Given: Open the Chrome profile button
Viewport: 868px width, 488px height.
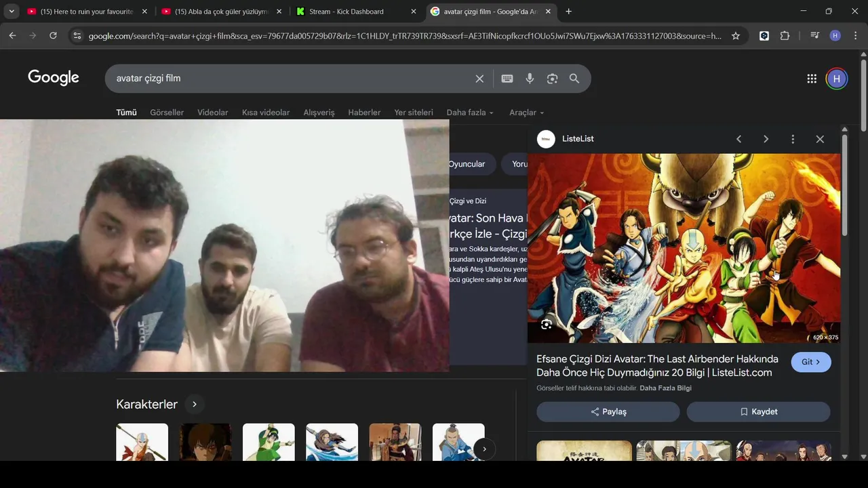Looking at the screenshot, I should tap(835, 36).
